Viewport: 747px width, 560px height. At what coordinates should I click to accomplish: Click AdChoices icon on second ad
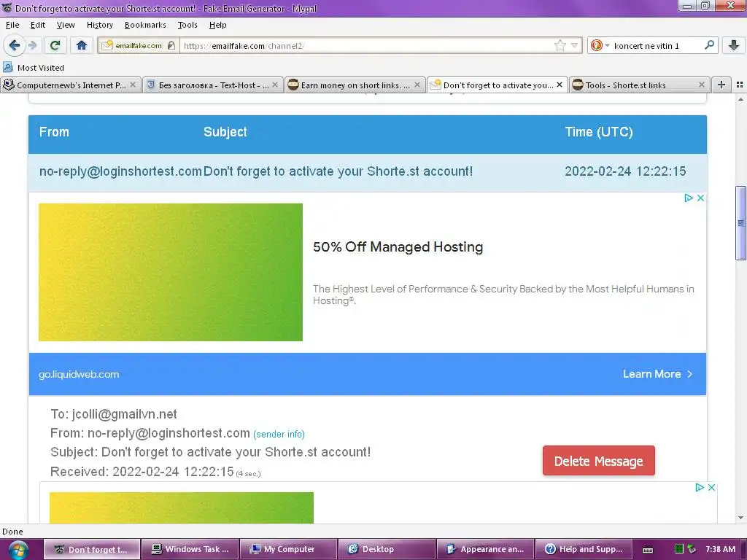pyautogui.click(x=700, y=487)
